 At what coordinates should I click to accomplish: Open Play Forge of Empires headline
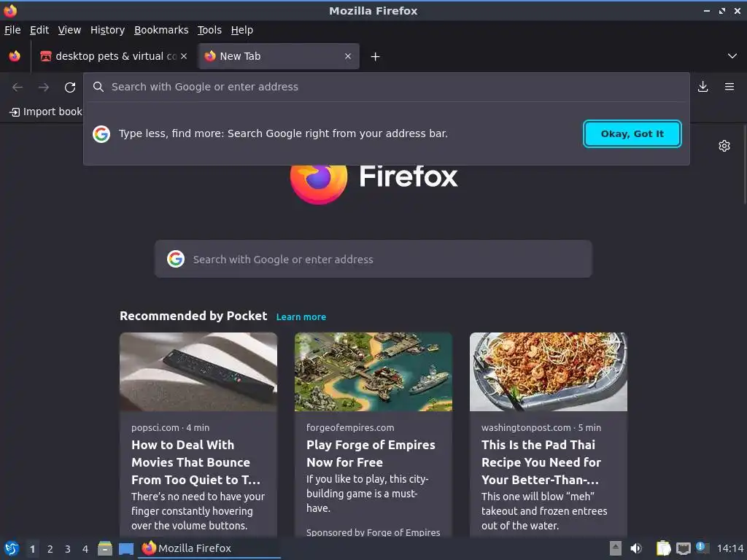tap(371, 454)
